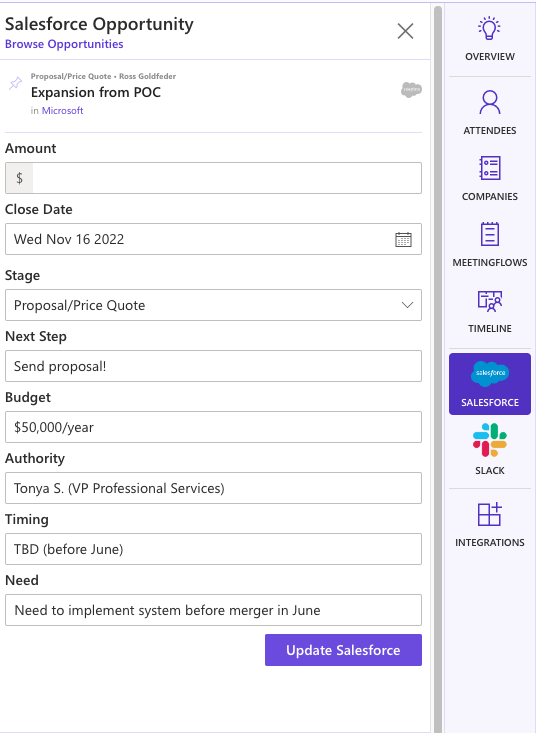This screenshot has width=536, height=733.
Task: Click the panel's vertical scrollbar
Action: [x=438, y=367]
